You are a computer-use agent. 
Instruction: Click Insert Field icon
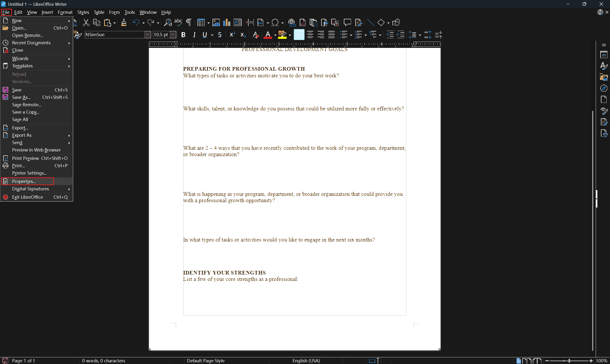(x=260, y=23)
